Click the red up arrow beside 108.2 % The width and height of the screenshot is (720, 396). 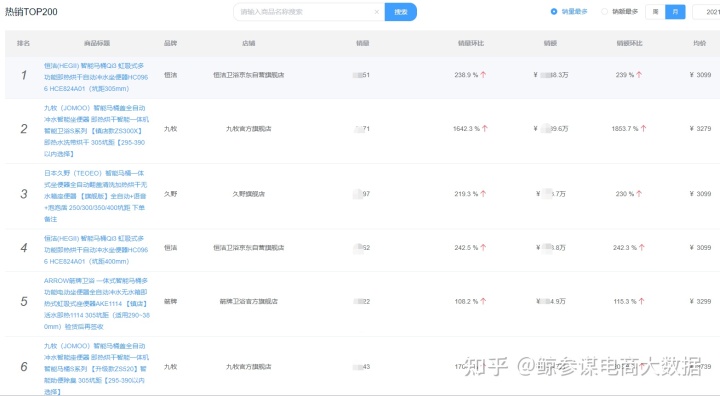click(483, 302)
